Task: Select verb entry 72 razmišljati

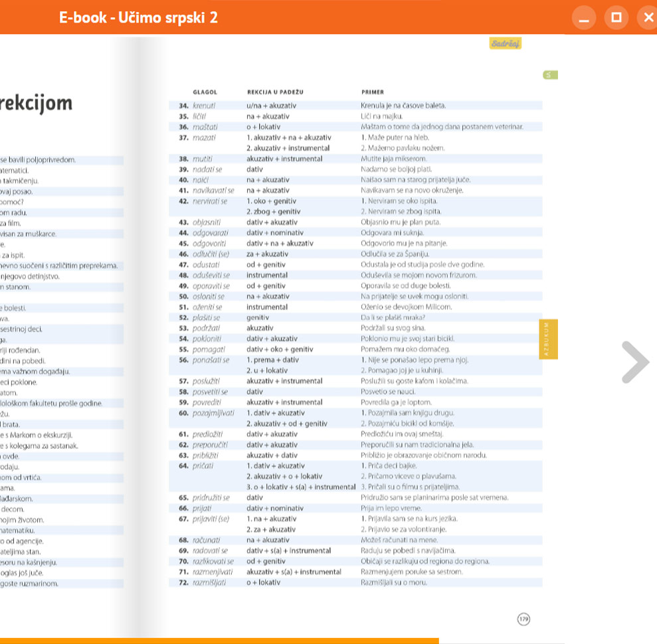Action: tap(209, 582)
